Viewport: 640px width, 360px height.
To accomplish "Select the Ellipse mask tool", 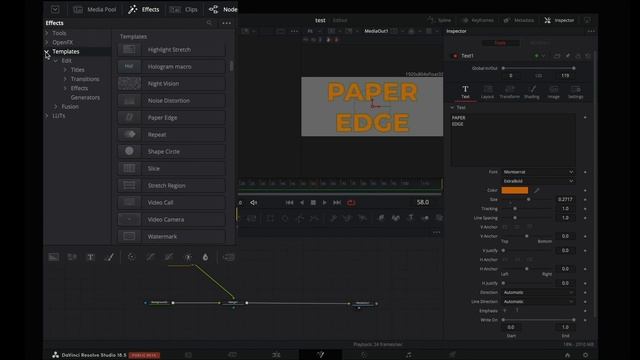I will point(285,218).
